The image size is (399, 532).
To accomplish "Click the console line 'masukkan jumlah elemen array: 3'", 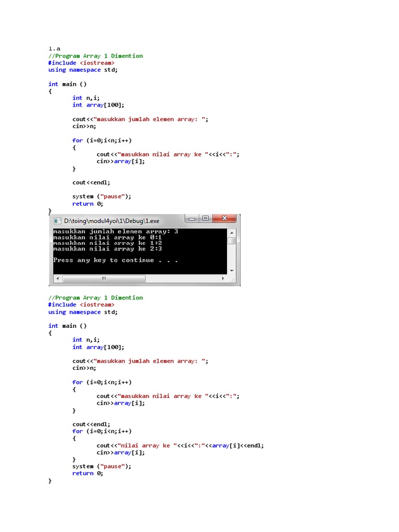I will pyautogui.click(x=115, y=231).
